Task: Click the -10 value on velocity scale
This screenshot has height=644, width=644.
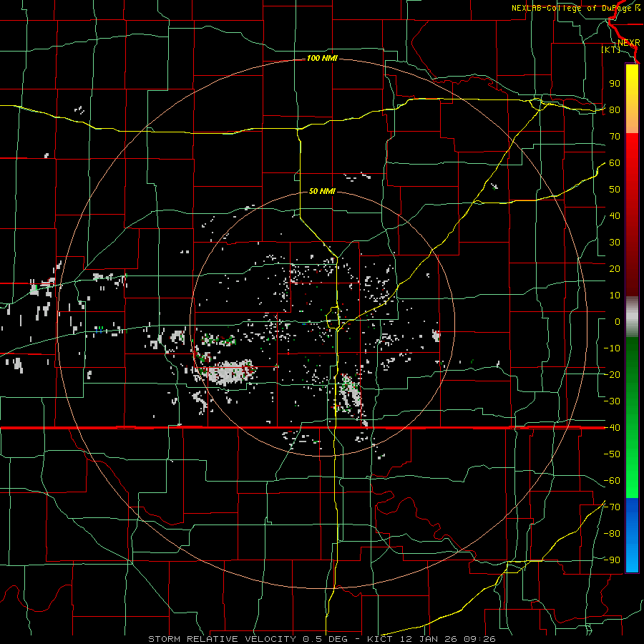Action: pos(612,348)
